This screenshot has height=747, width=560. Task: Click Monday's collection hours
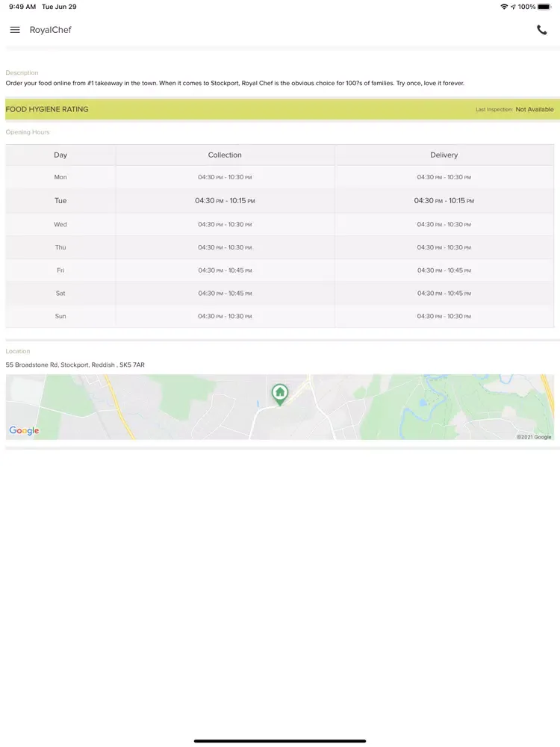click(225, 177)
